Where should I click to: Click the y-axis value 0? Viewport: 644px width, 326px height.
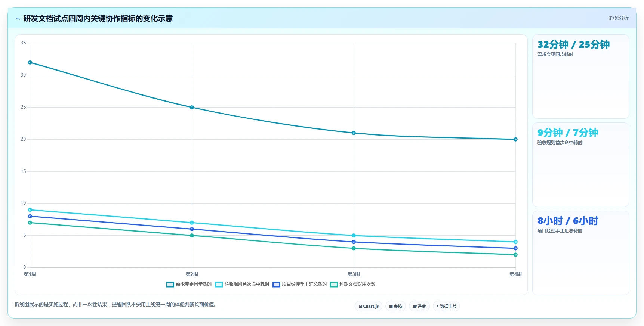[25, 267]
